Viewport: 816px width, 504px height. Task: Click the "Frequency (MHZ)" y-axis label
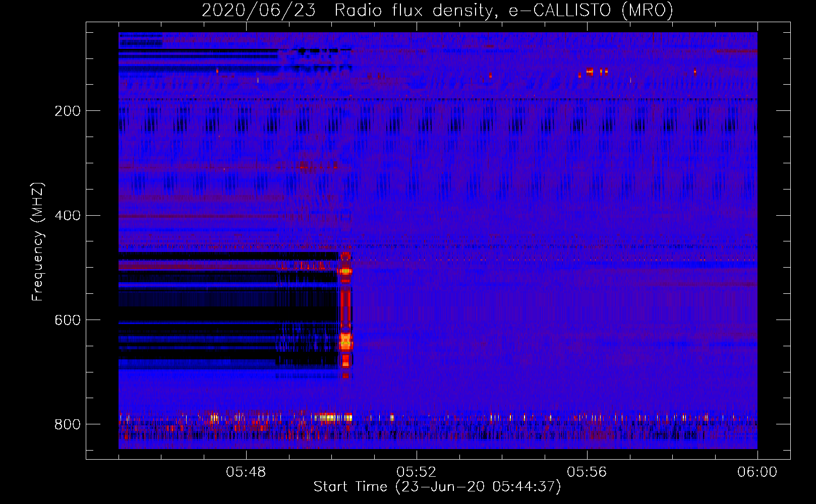pos(38,242)
